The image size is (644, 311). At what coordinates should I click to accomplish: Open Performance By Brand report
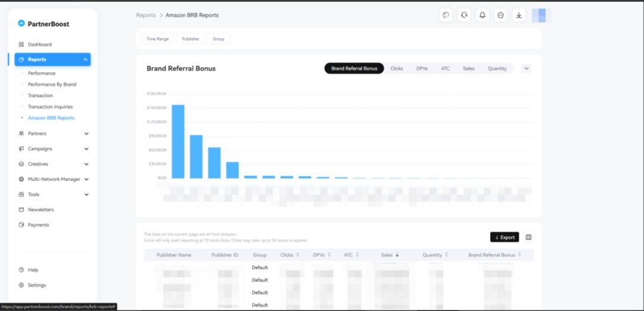point(52,84)
